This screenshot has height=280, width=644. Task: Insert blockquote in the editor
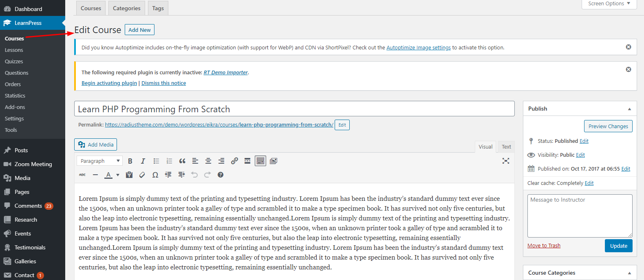point(182,161)
